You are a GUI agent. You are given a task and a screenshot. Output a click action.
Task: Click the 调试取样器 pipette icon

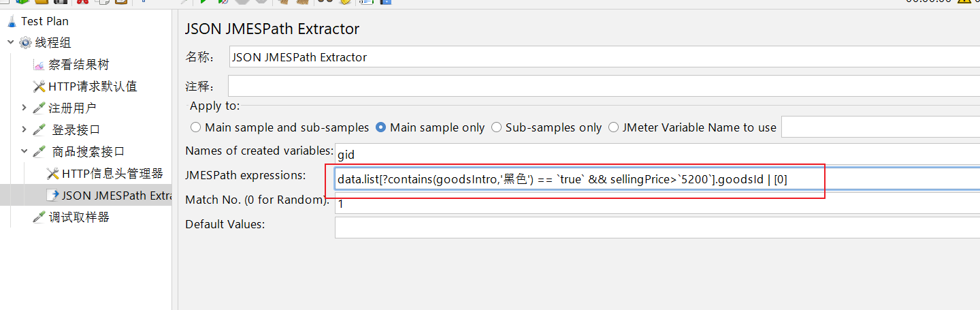39,217
